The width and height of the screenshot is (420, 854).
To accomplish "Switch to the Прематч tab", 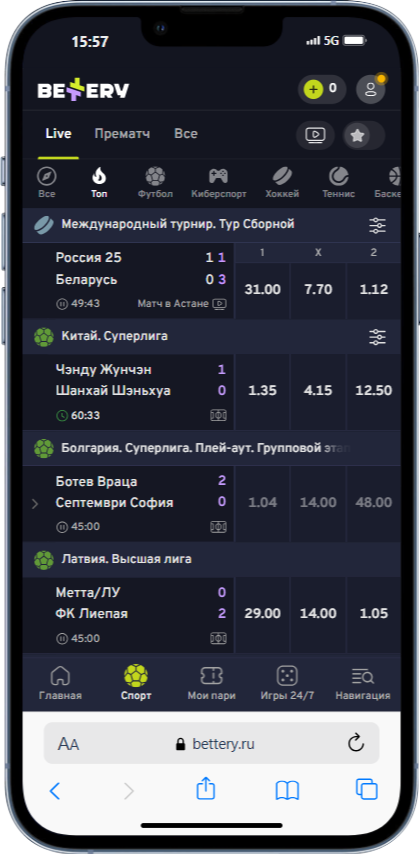I will 122,133.
